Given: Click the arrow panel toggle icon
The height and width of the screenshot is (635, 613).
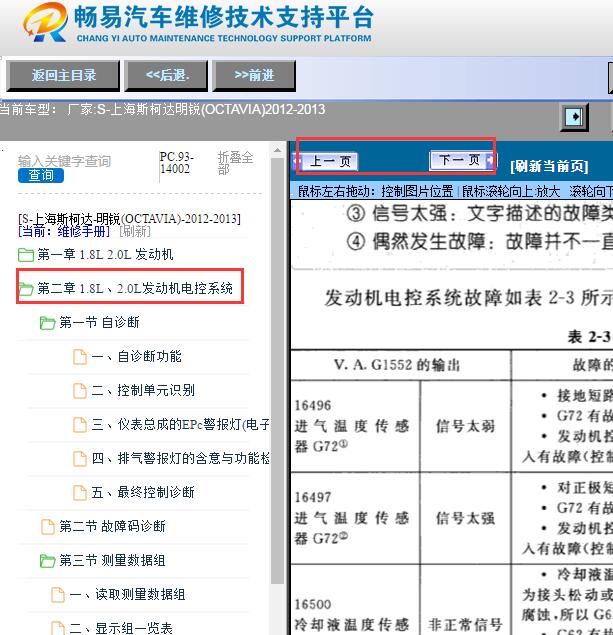Looking at the screenshot, I should [x=574, y=117].
